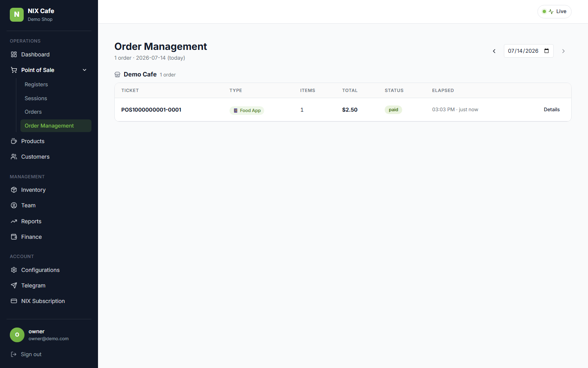The width and height of the screenshot is (588, 368).
Task: Click the Dashboard grid icon
Action: coord(14,54)
